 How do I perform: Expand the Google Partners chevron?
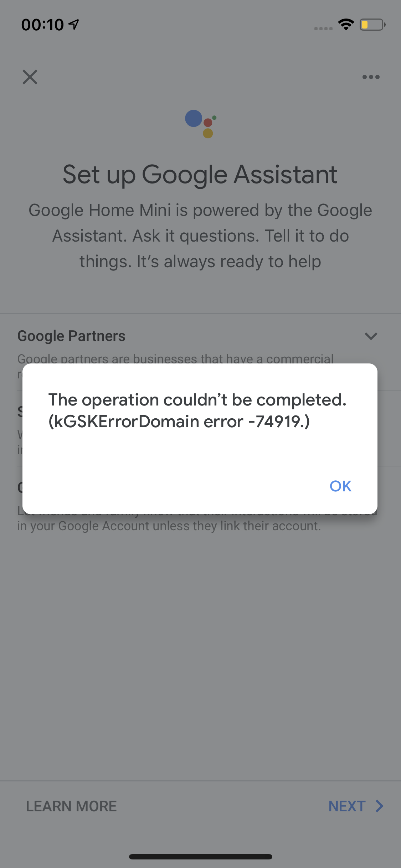pyautogui.click(x=371, y=336)
